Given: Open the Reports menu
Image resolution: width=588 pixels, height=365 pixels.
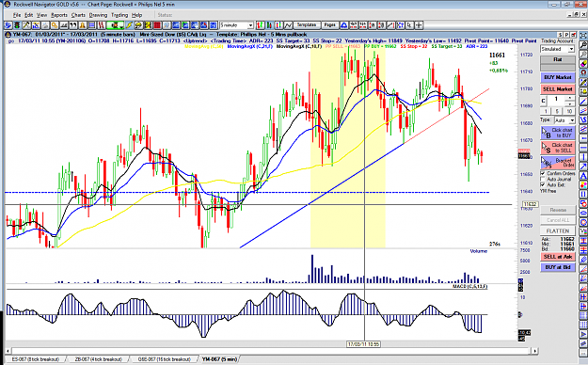Looking at the screenshot, I should 59,15.
